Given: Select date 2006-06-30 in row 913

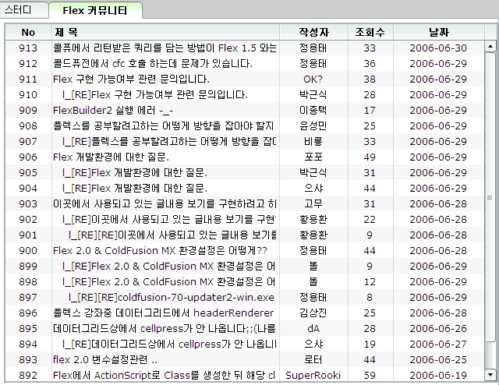Looking at the screenshot, I should click(x=438, y=48).
